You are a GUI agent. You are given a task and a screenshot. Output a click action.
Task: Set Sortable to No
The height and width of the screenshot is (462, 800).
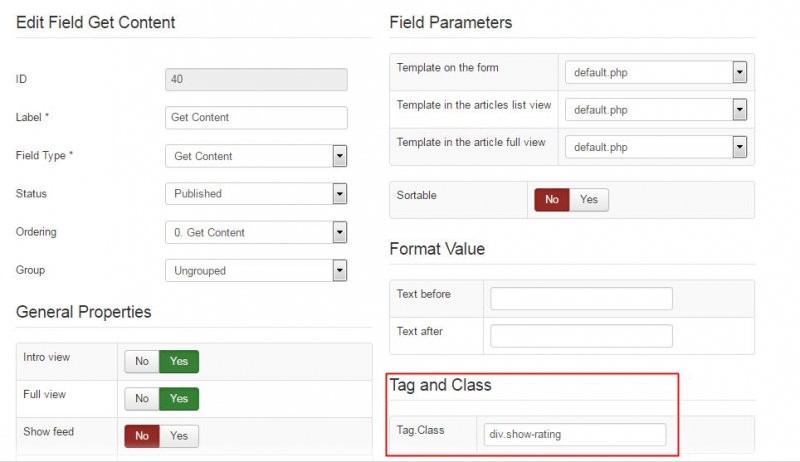click(x=552, y=199)
